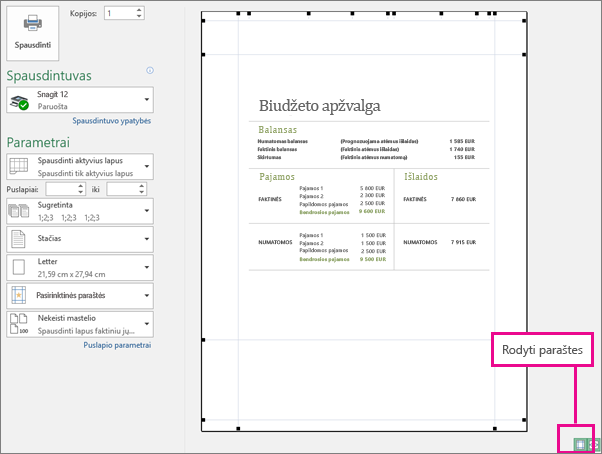Click the Parametrai section heading
Image resolution: width=602 pixels, height=454 pixels.
tap(38, 142)
